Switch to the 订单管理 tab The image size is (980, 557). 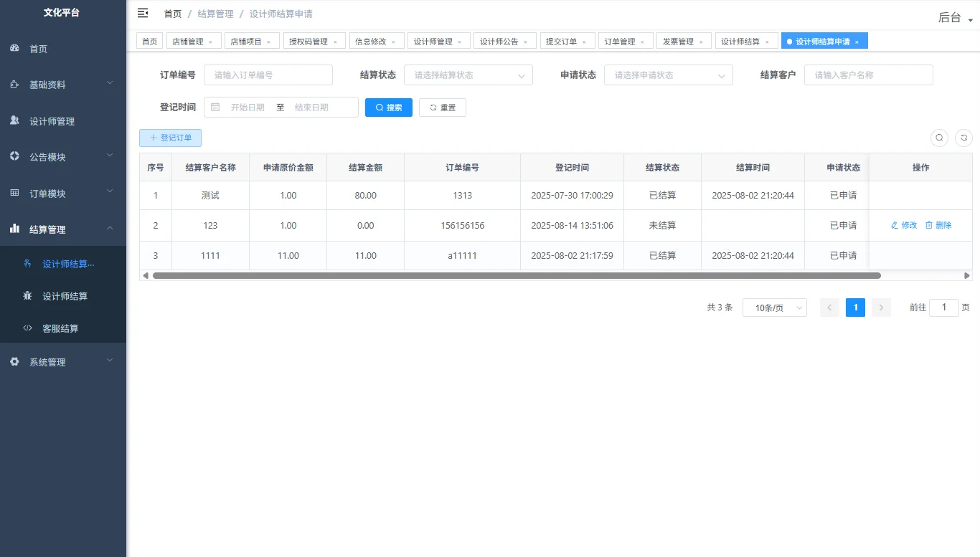click(x=621, y=41)
